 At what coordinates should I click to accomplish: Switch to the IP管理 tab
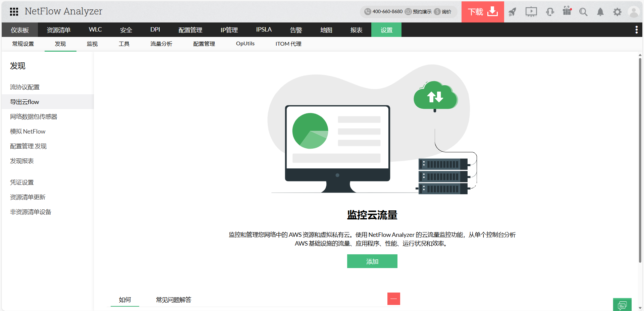229,30
